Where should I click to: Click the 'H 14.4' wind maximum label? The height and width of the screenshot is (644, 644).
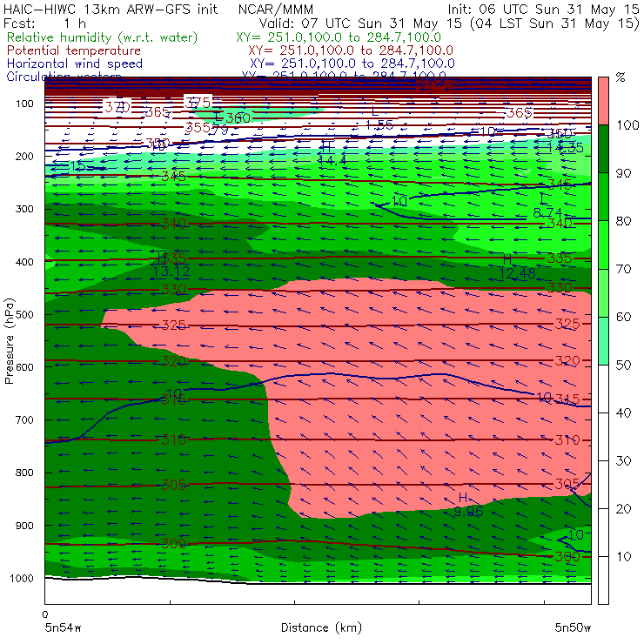[332, 153]
